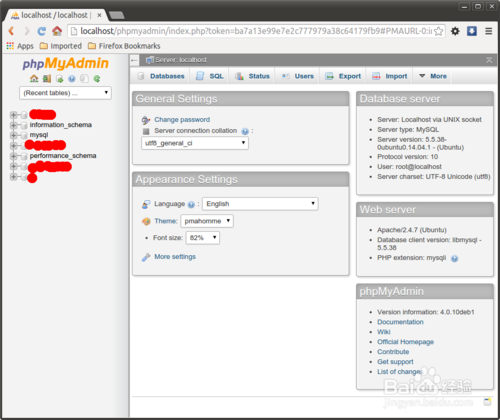Click the log out icon in the sidebar
Viewport: 500px width, 420px height.
(47, 79)
